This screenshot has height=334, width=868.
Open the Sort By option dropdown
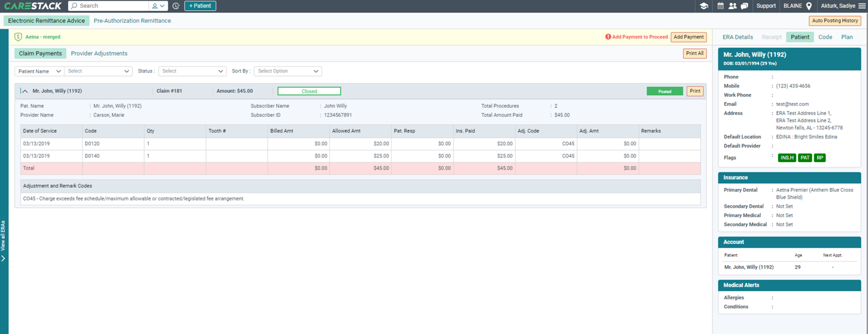(x=288, y=71)
